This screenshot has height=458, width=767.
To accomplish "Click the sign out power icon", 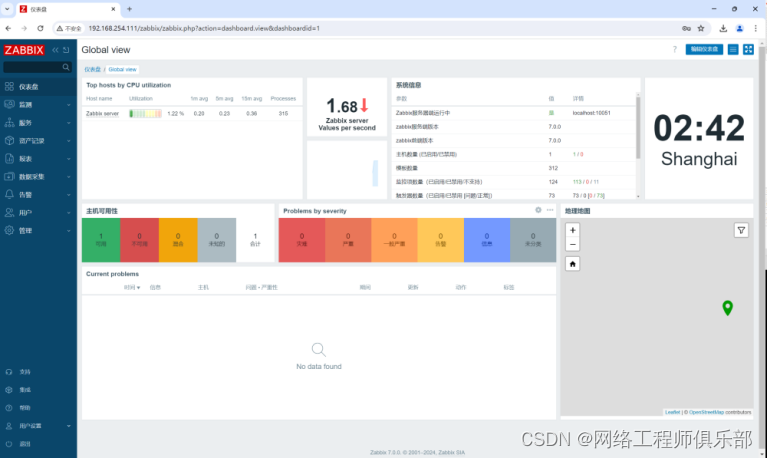I will tap(9, 444).
